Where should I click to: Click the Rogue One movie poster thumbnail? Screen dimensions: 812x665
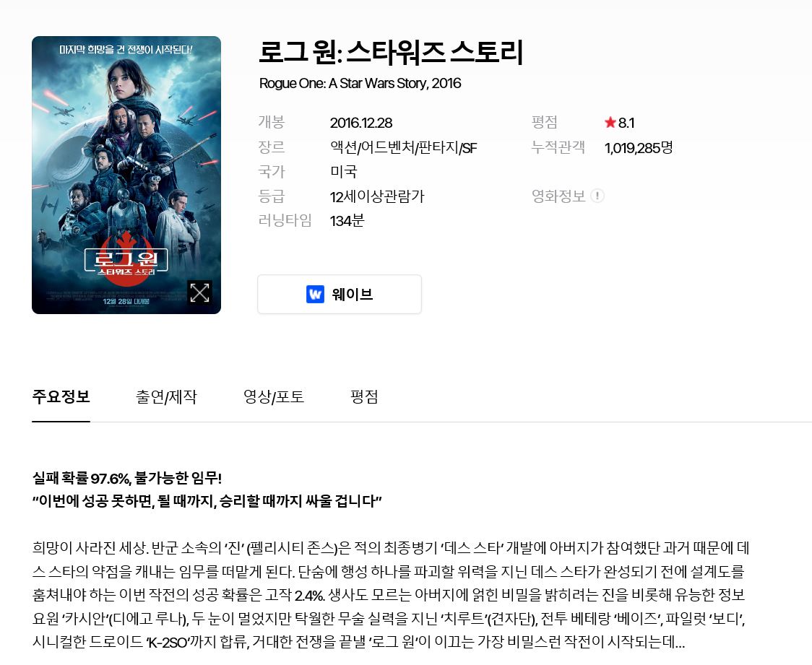click(126, 175)
